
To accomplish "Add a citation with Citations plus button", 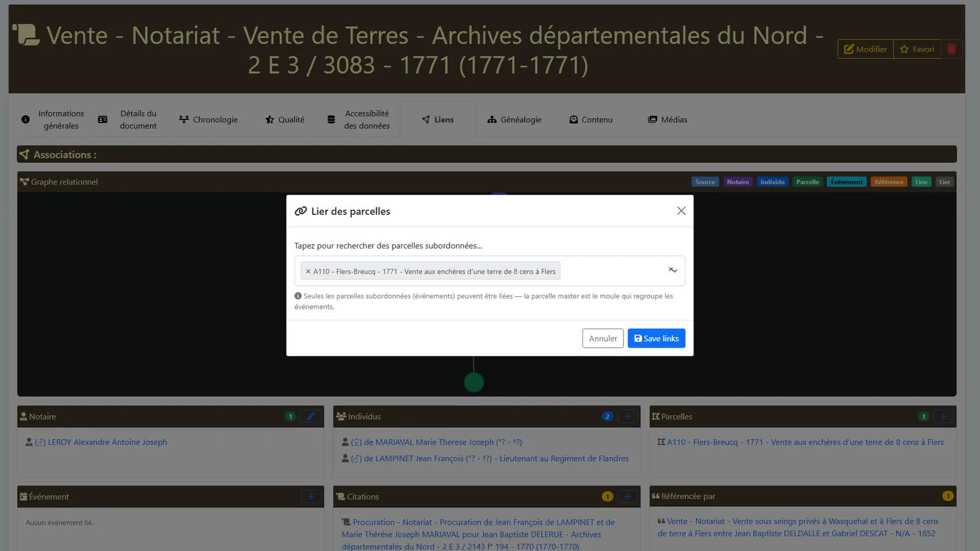I will pos(627,497).
